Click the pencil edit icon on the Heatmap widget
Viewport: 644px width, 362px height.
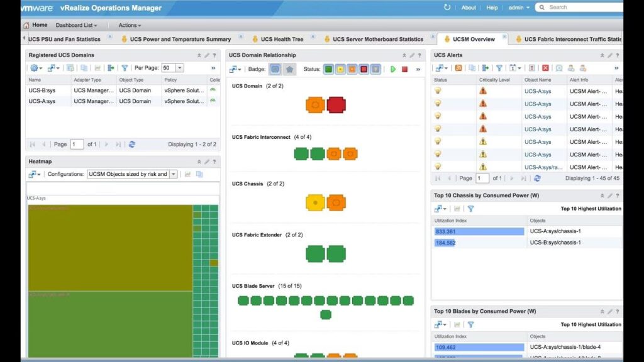(x=207, y=162)
